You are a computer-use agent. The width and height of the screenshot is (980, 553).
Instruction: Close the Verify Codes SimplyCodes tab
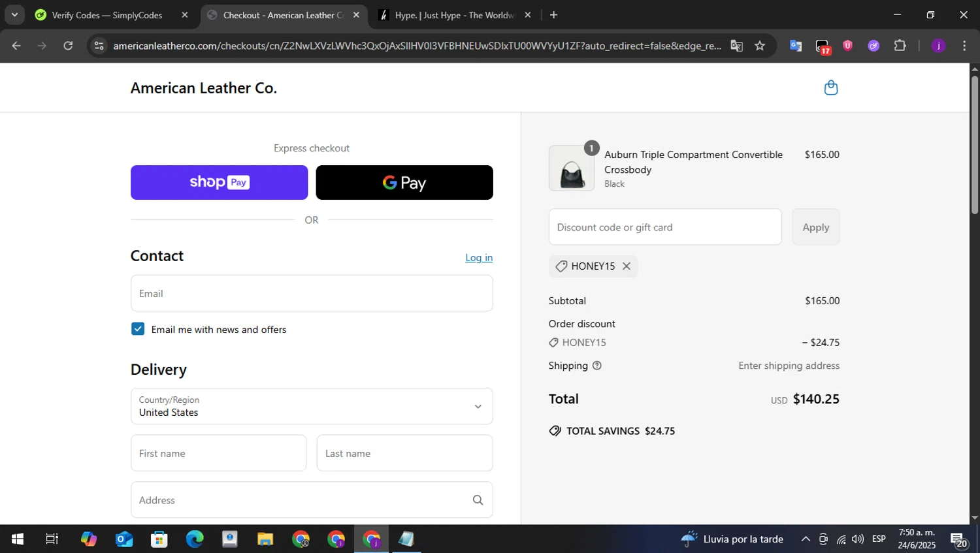[185, 15]
